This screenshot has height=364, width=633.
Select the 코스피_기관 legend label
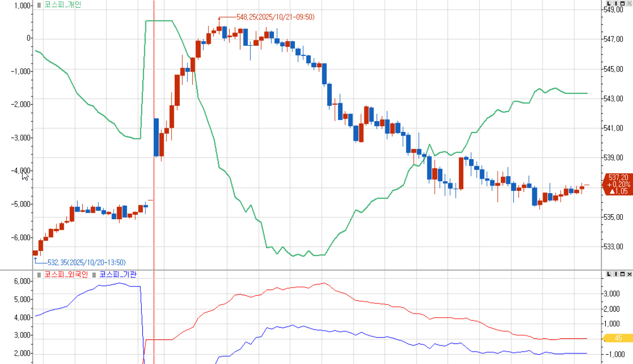pos(118,275)
